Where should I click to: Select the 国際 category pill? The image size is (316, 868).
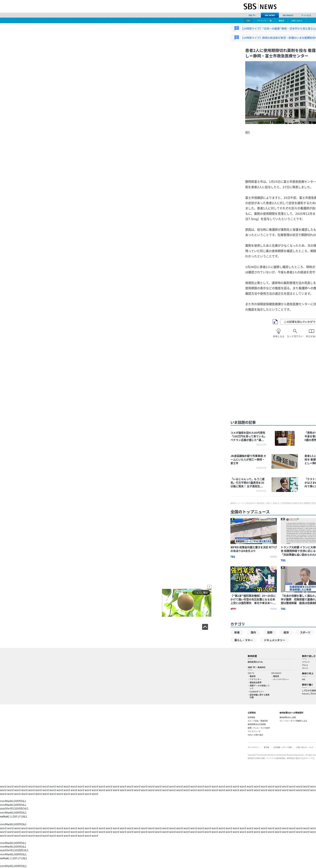(x=269, y=632)
